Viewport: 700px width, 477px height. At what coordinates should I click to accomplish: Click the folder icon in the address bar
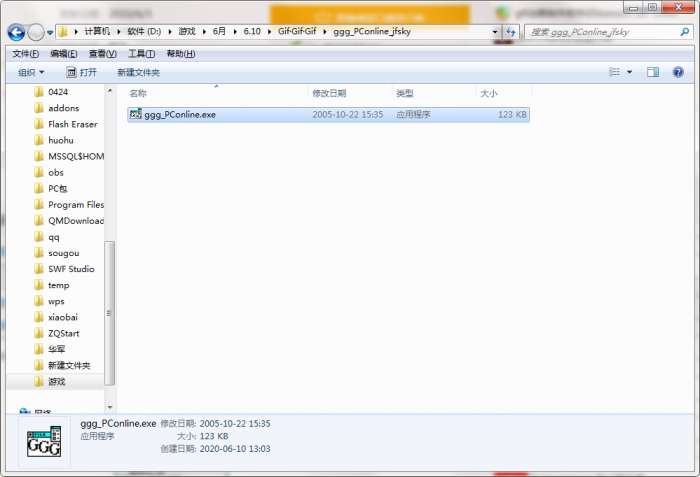[63, 32]
